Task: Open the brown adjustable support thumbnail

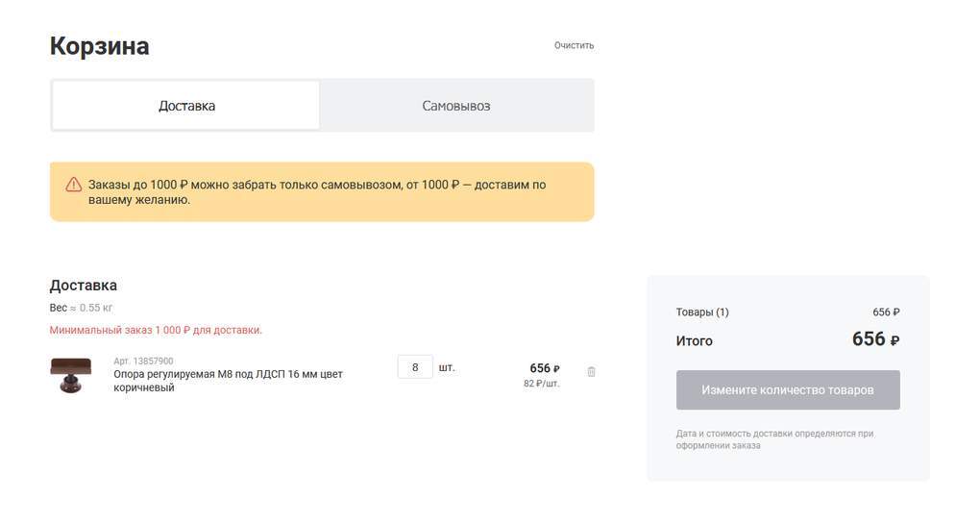Action: (x=71, y=374)
